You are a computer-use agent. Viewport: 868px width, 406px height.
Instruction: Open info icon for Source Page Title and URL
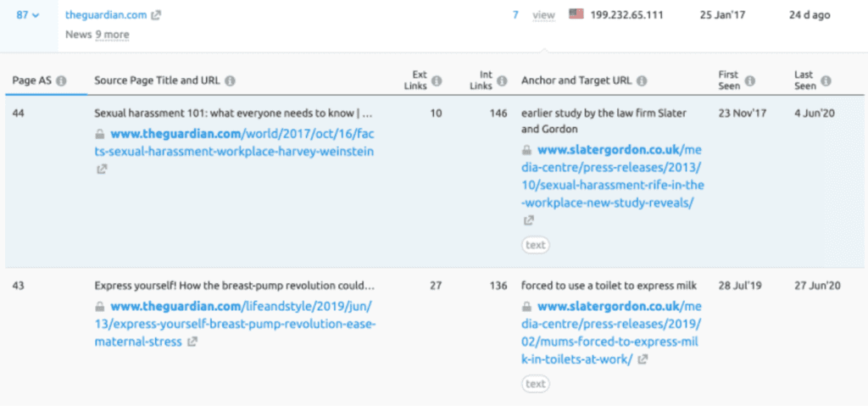[230, 81]
